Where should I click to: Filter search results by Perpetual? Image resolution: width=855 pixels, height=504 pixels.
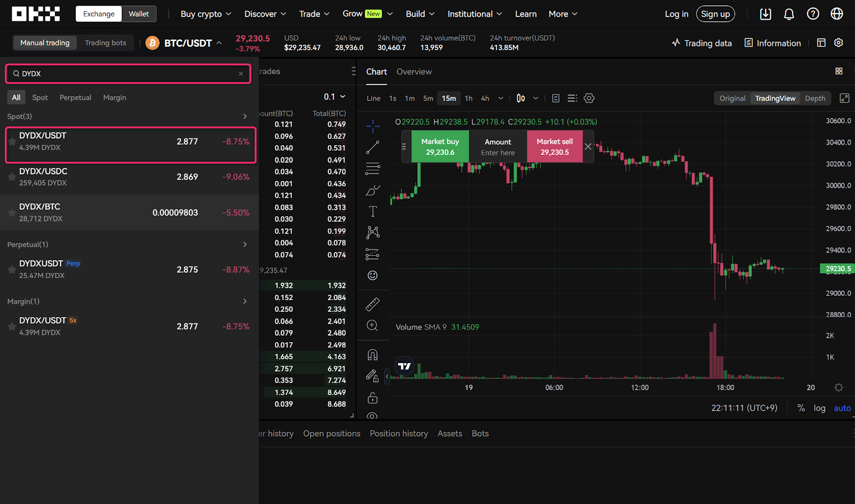point(75,98)
